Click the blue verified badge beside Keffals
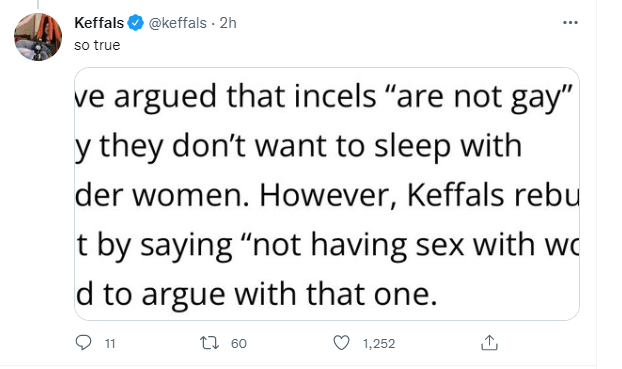 pos(136,23)
